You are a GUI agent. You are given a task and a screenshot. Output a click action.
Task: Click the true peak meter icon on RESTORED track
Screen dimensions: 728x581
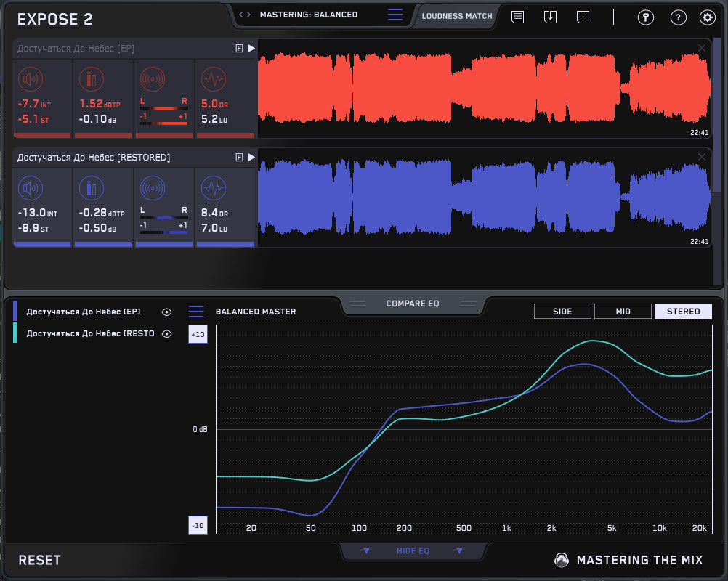tap(90, 188)
